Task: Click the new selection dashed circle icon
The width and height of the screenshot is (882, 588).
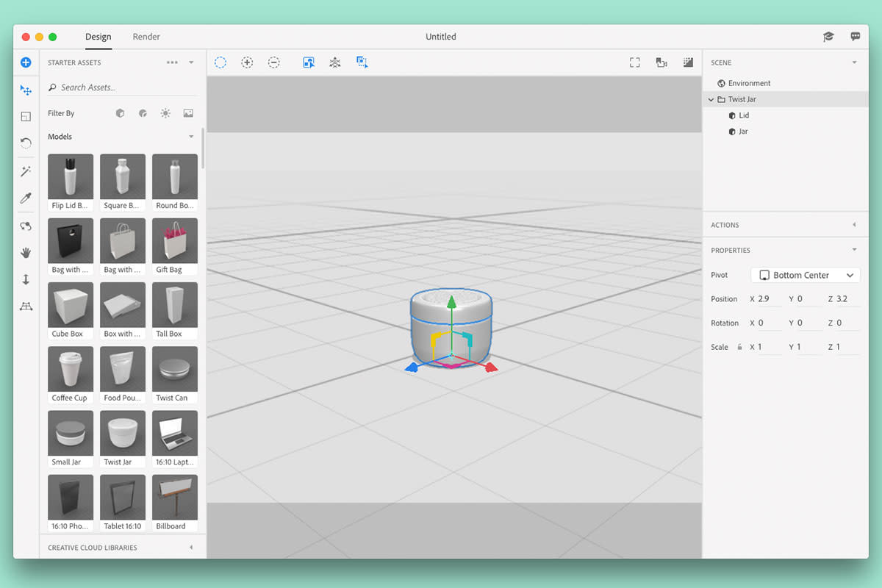Action: click(220, 62)
